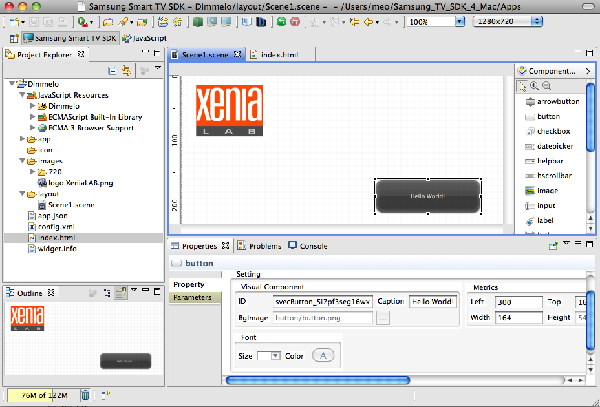Click the green Run toolbar icon
600x407 pixels.
click(x=82, y=22)
